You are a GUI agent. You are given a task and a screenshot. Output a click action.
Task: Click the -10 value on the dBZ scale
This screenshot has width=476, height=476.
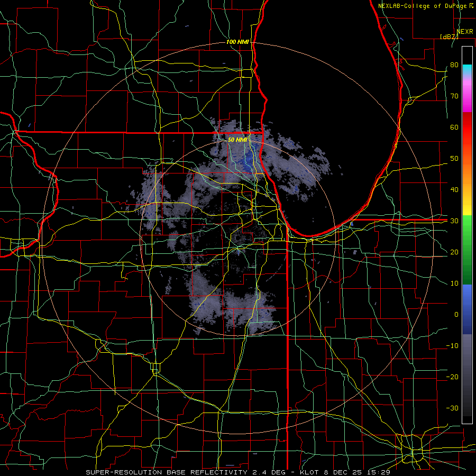click(452, 346)
